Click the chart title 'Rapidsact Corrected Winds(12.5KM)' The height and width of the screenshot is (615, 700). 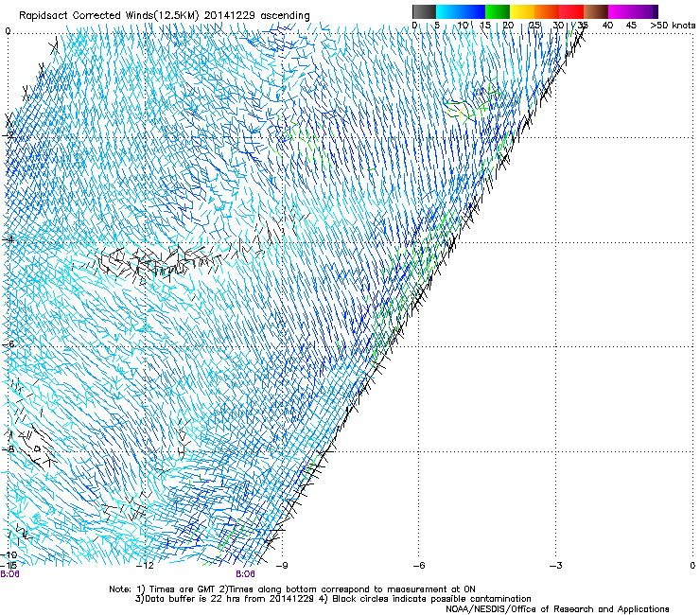110,15
